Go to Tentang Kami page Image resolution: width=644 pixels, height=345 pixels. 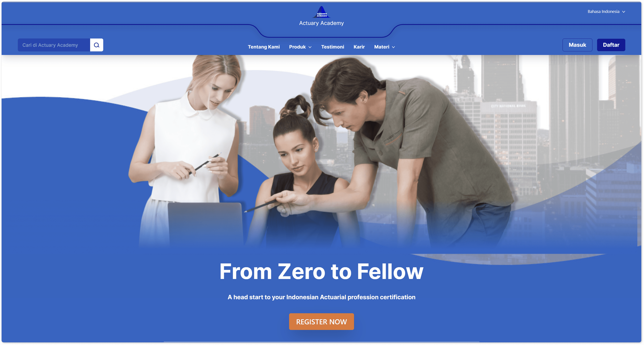click(x=264, y=47)
